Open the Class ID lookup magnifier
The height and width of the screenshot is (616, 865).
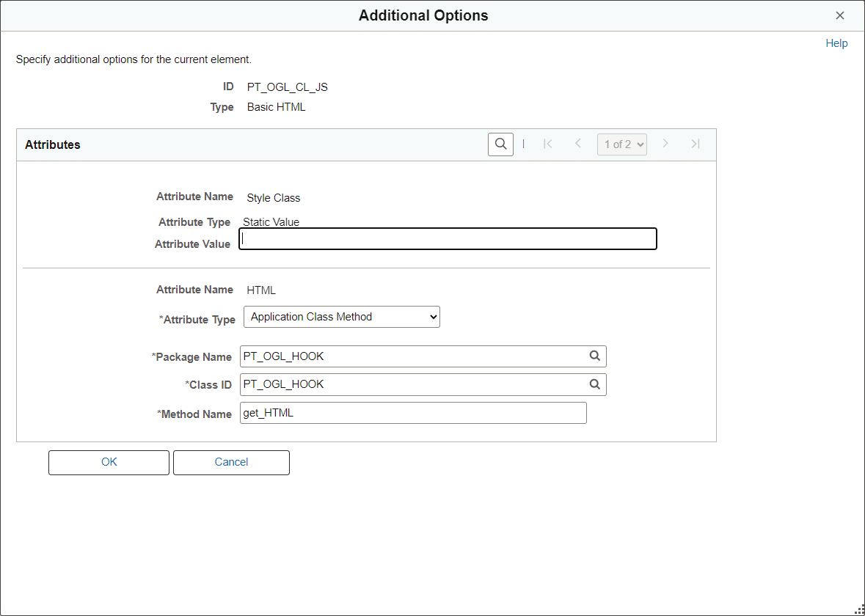click(595, 384)
